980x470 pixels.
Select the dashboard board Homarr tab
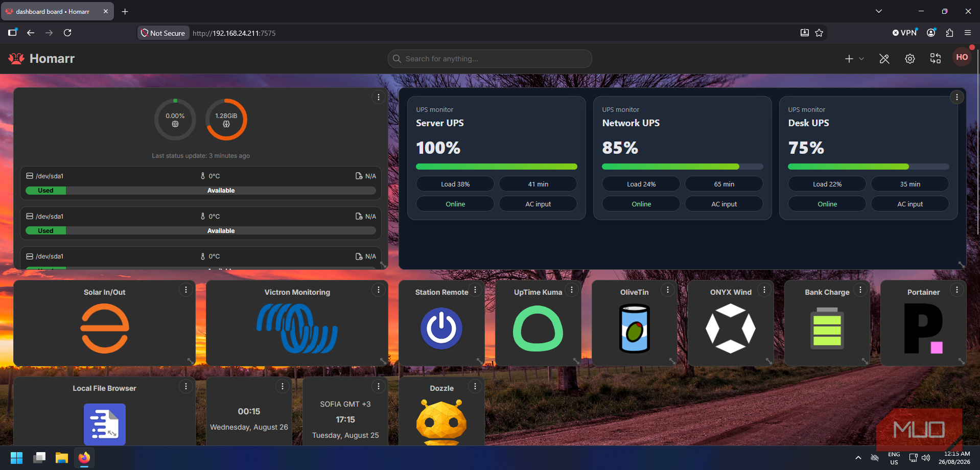pos(57,11)
